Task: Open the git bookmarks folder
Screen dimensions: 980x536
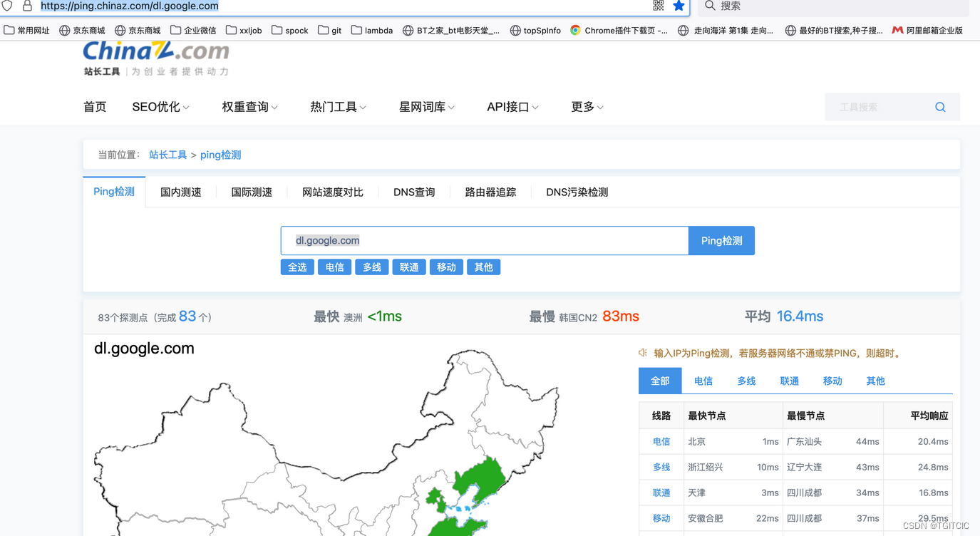Action: [x=330, y=30]
